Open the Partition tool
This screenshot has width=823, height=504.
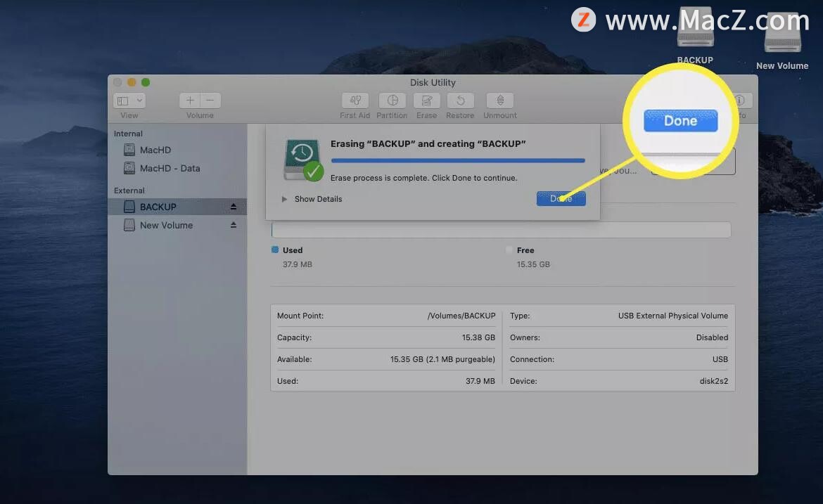click(x=392, y=101)
